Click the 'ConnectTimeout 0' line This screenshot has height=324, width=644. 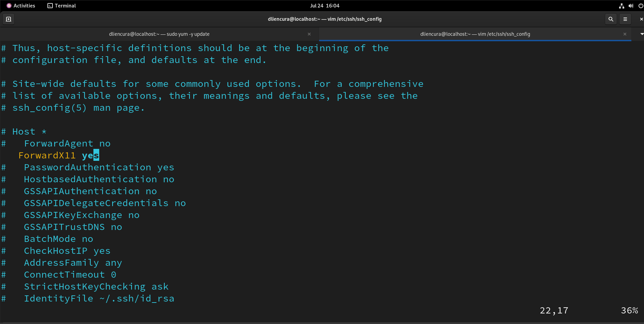[70, 275]
